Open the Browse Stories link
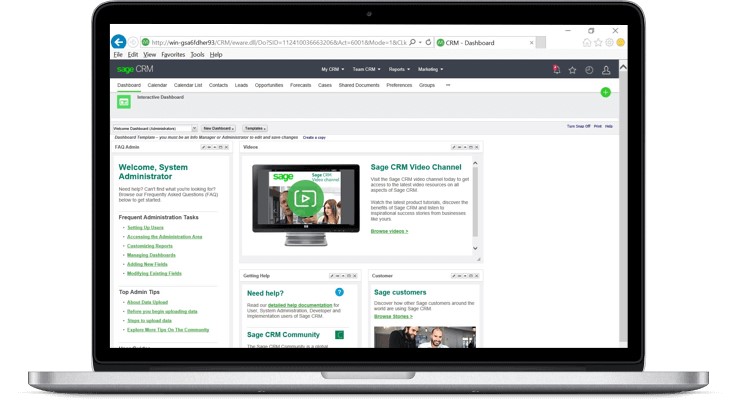The image size is (737, 400). click(393, 316)
